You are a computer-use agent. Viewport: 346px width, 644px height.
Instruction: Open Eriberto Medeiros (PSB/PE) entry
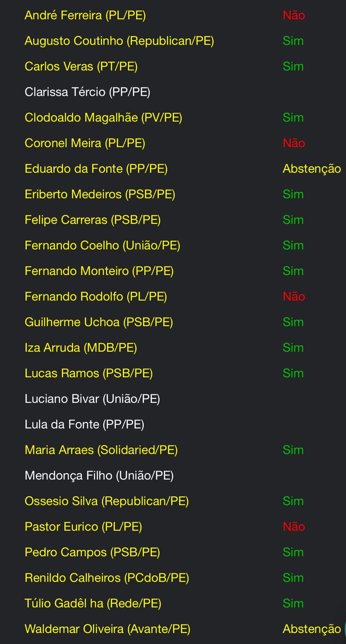(100, 195)
